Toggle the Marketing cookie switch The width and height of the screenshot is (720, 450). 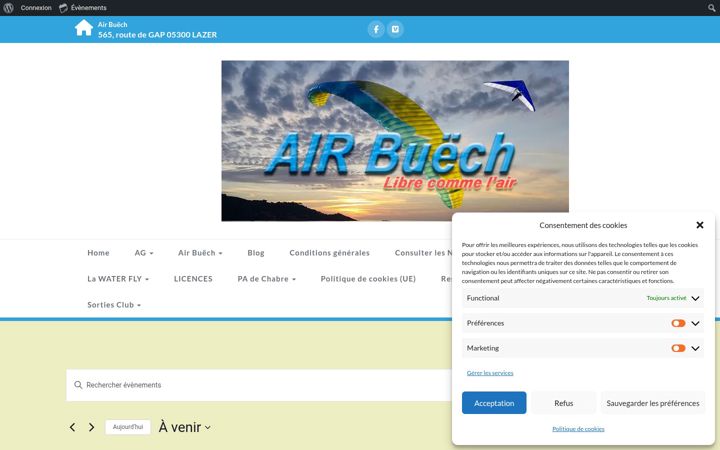pos(678,348)
